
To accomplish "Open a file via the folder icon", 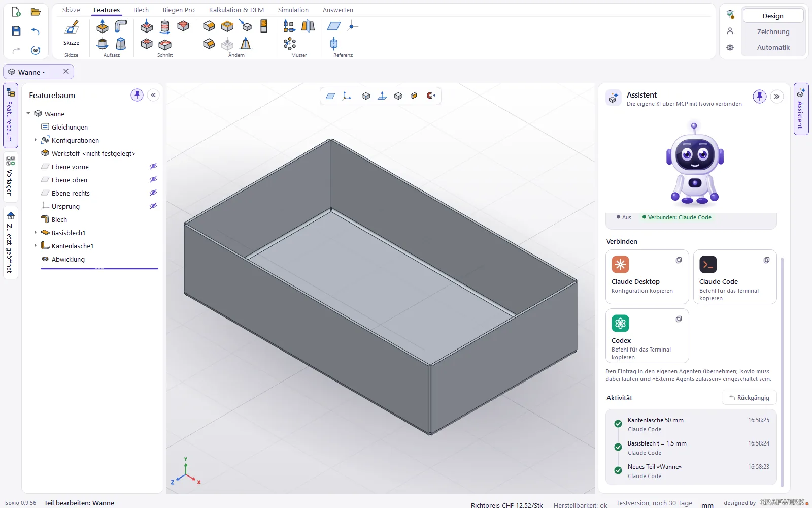I will click(x=36, y=12).
